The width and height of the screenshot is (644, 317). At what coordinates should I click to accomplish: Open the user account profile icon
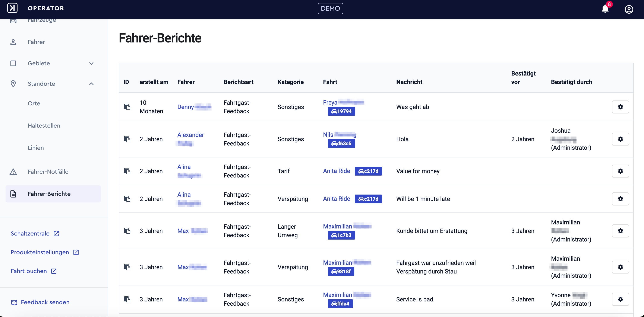click(629, 9)
